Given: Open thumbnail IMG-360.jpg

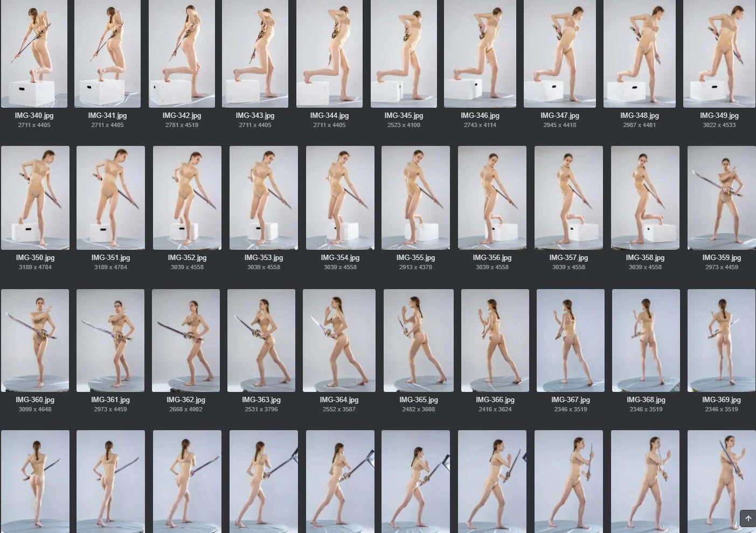Looking at the screenshot, I should [35, 340].
